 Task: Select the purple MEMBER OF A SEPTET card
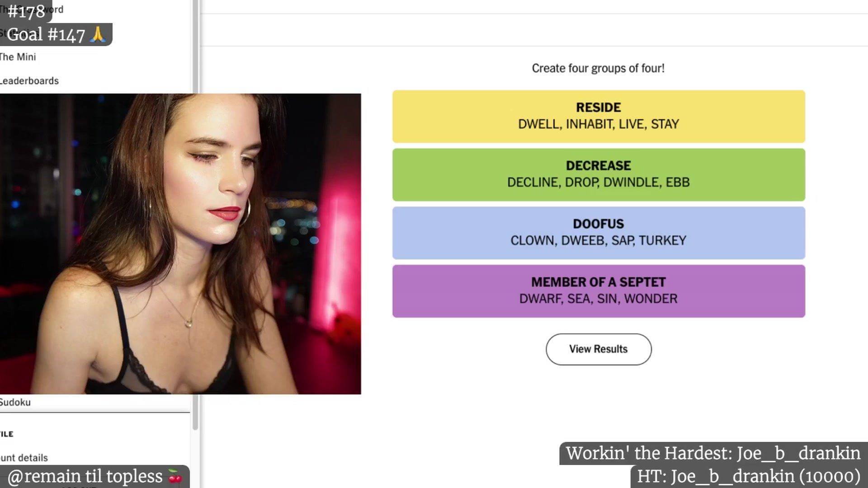point(599,291)
